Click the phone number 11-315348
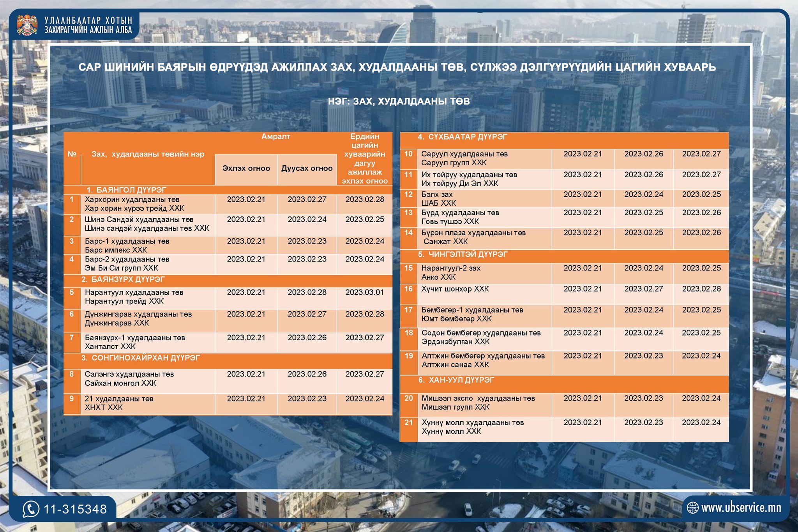798x532 pixels. click(x=75, y=509)
